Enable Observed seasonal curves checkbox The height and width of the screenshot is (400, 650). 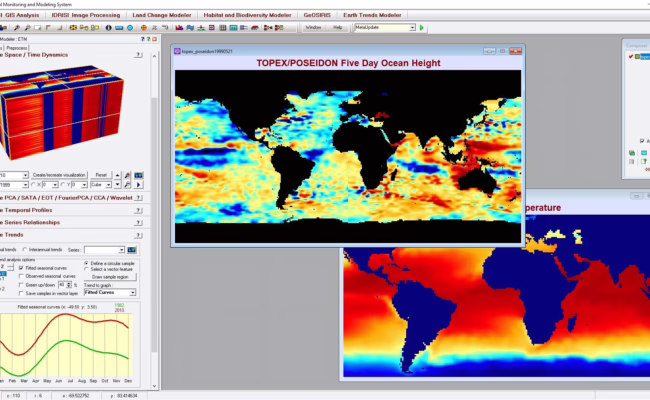[x=21, y=276]
